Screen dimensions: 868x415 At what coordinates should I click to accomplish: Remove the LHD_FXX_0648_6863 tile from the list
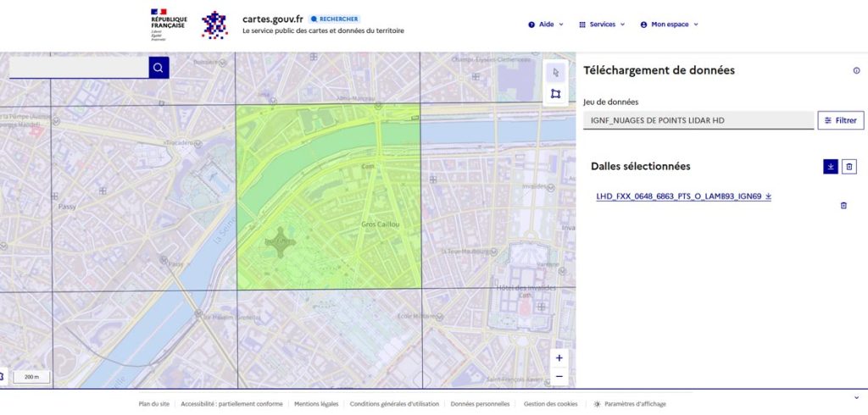click(843, 206)
